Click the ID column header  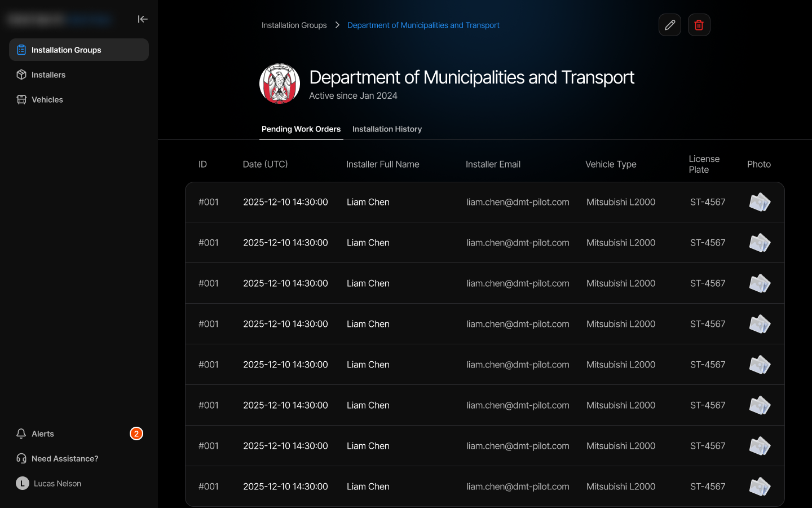pos(202,164)
